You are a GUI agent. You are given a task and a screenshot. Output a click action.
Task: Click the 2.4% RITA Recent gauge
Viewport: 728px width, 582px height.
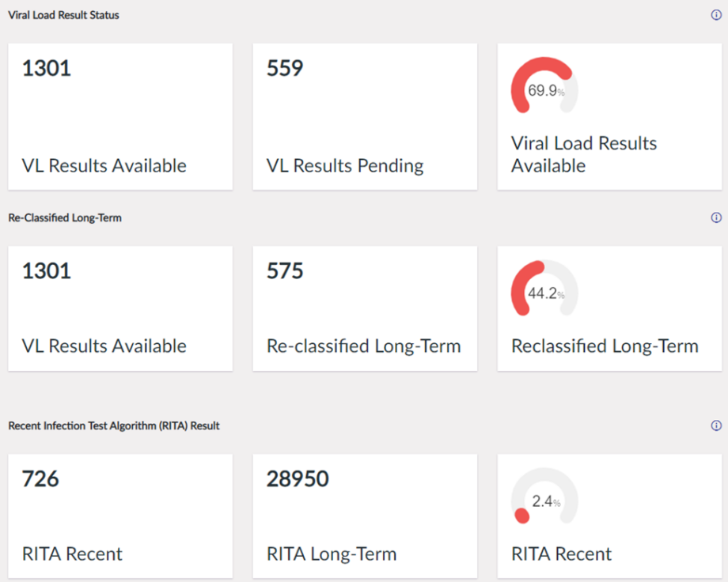point(544,500)
